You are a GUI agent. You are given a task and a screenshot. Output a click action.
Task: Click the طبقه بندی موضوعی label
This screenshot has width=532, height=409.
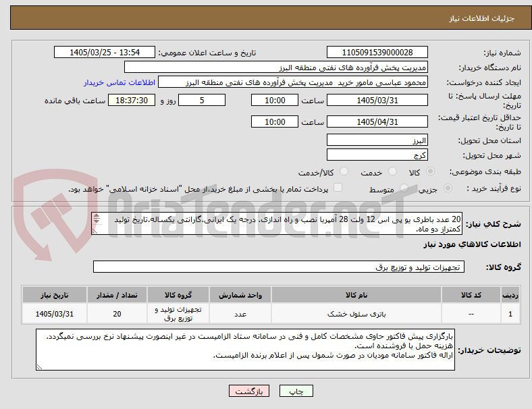tap(485, 171)
